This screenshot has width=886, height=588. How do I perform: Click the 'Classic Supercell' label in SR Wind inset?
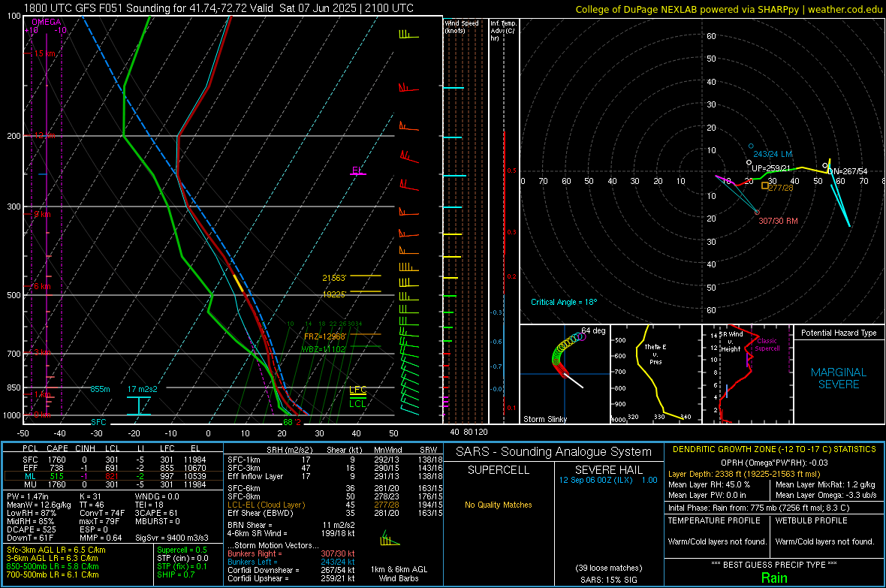coord(767,345)
